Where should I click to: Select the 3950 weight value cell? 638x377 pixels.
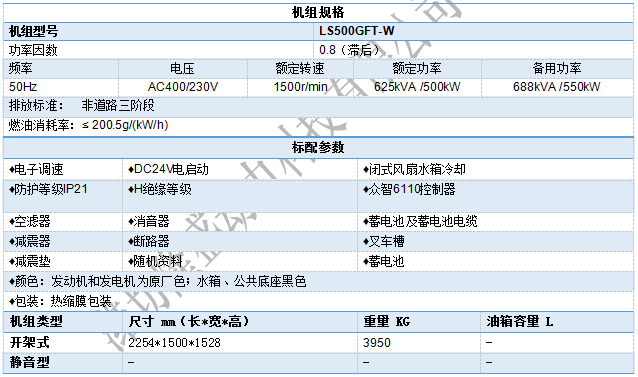coord(419,342)
